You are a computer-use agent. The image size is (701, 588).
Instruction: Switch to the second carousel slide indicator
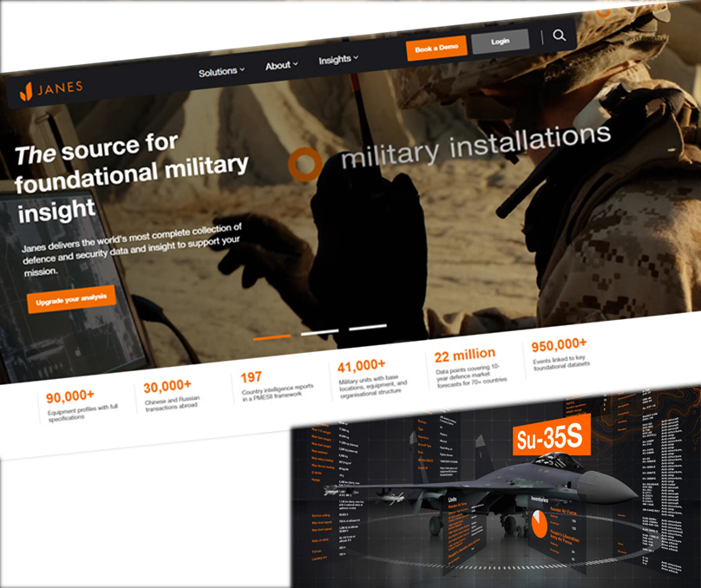click(x=319, y=331)
